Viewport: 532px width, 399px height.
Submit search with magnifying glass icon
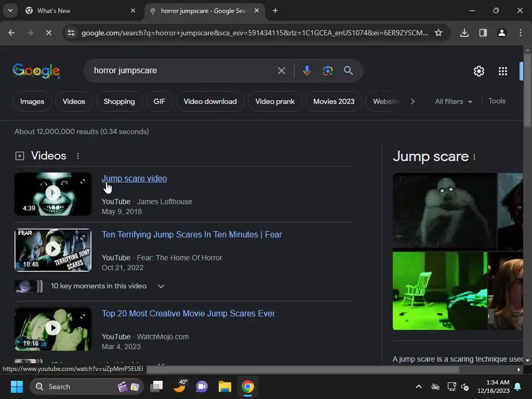click(x=348, y=71)
